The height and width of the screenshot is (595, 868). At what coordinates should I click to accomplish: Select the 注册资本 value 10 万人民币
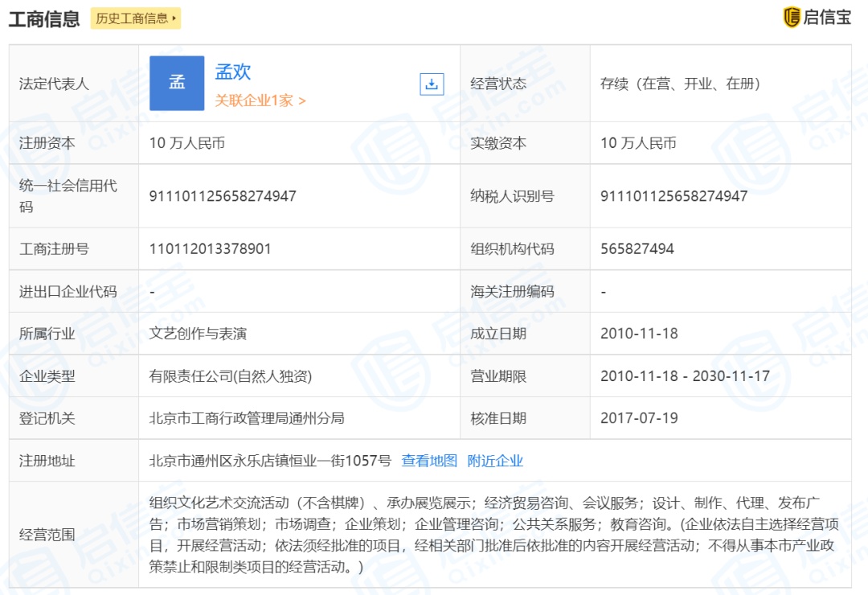click(x=187, y=143)
